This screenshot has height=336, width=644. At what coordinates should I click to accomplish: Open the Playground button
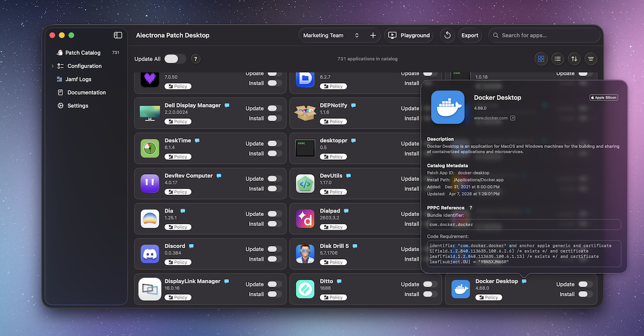(409, 35)
